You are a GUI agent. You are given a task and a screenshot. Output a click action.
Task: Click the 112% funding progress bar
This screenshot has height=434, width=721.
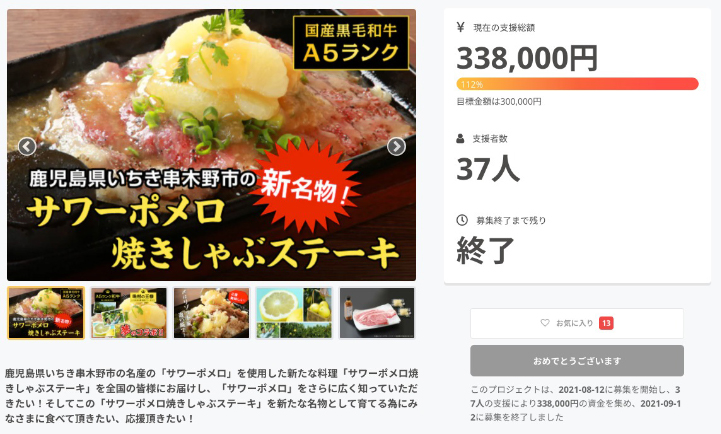click(x=577, y=84)
